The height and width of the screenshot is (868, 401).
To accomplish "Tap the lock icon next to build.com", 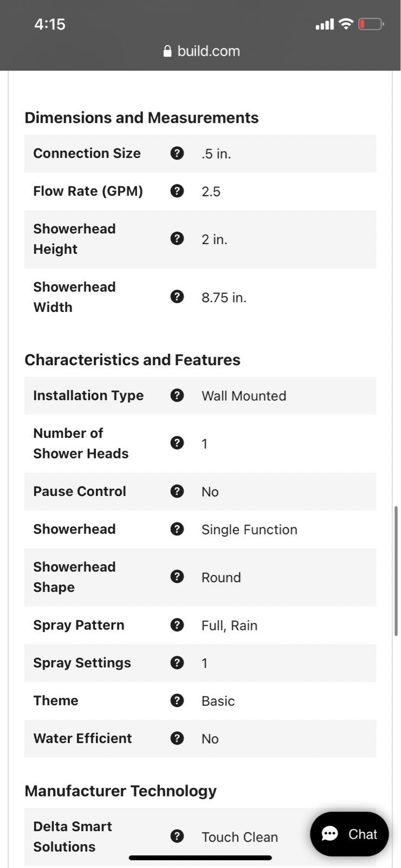I will (x=167, y=51).
